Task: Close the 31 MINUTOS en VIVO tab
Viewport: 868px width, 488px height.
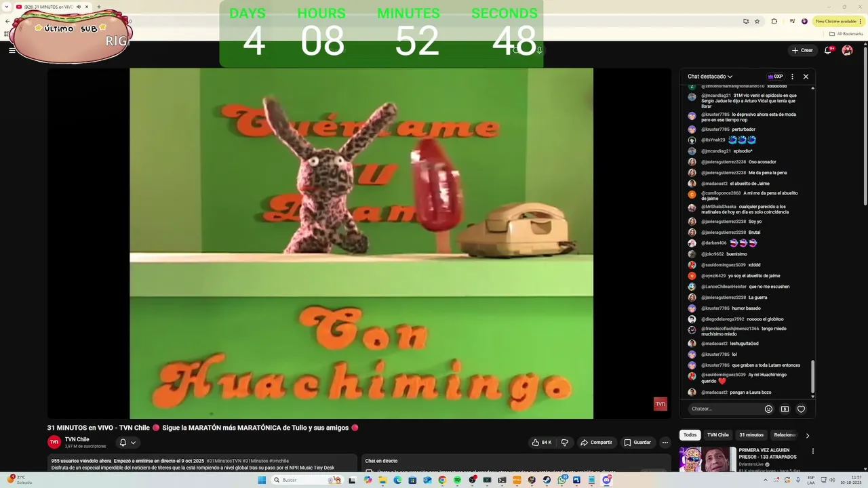Action: click(87, 7)
